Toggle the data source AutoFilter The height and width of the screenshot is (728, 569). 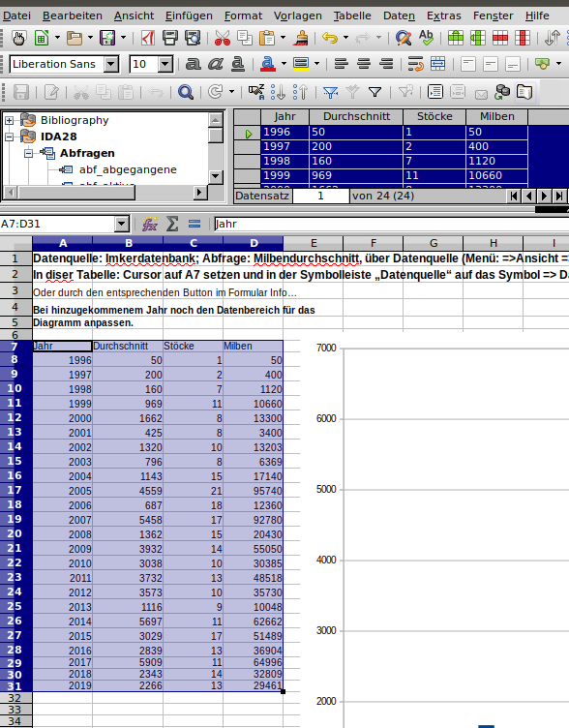[330, 92]
